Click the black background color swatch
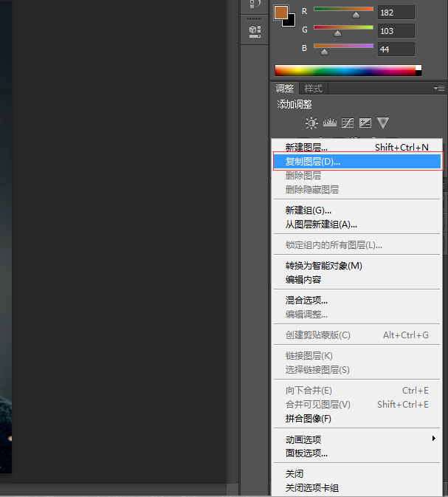 click(289, 21)
